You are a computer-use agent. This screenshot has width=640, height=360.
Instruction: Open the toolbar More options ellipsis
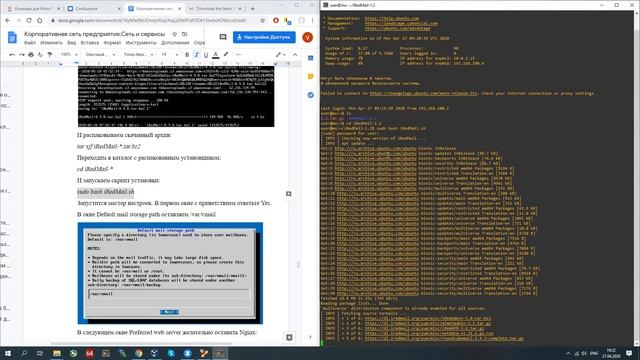[238, 55]
